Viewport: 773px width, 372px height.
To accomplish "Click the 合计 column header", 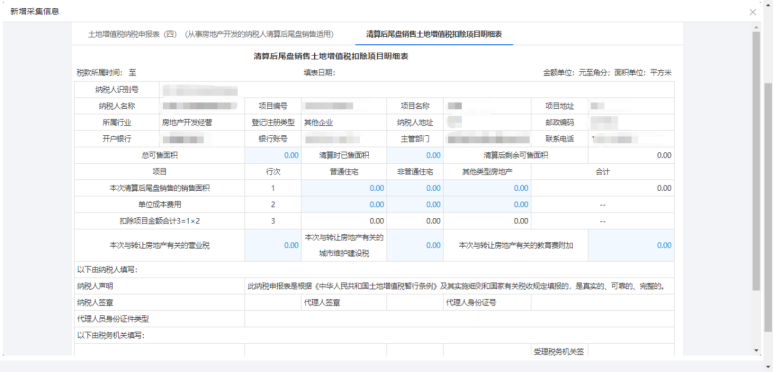I will [602, 172].
